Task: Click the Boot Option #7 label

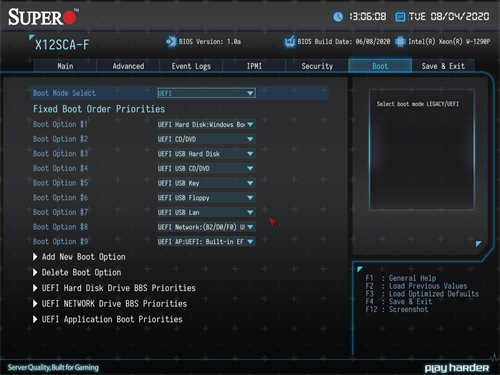Action: (60, 212)
